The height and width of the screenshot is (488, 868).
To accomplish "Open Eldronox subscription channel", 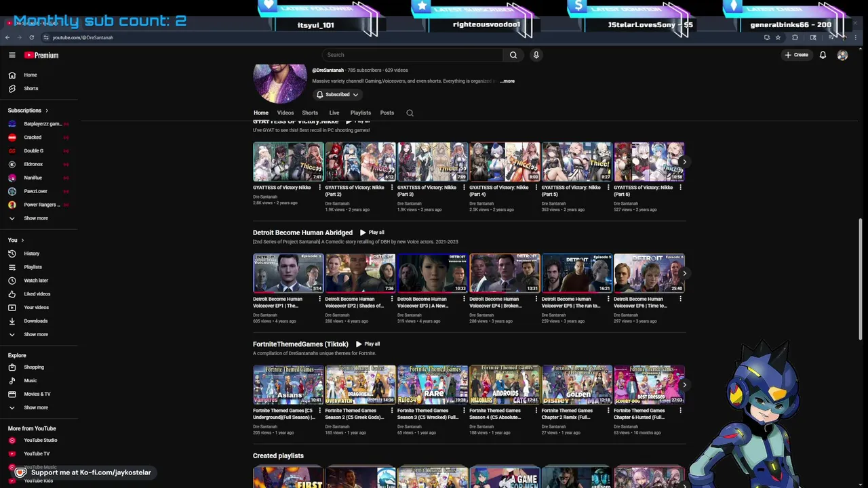I will coord(33,164).
